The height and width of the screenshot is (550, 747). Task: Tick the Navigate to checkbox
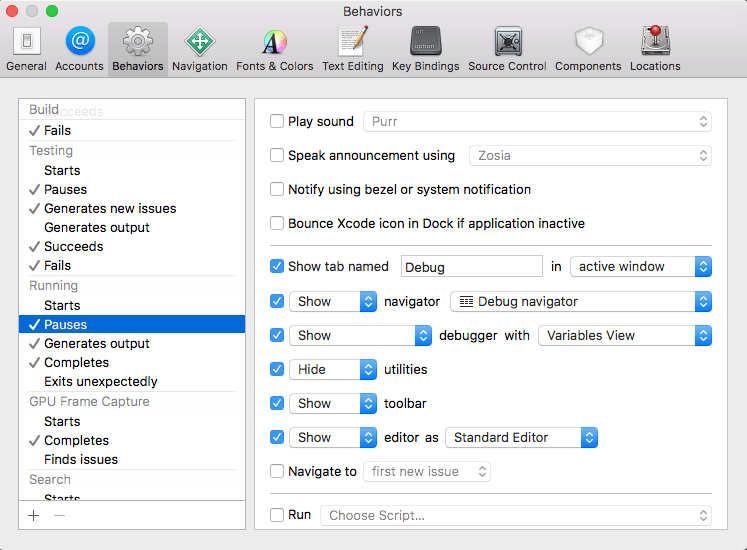pos(277,472)
